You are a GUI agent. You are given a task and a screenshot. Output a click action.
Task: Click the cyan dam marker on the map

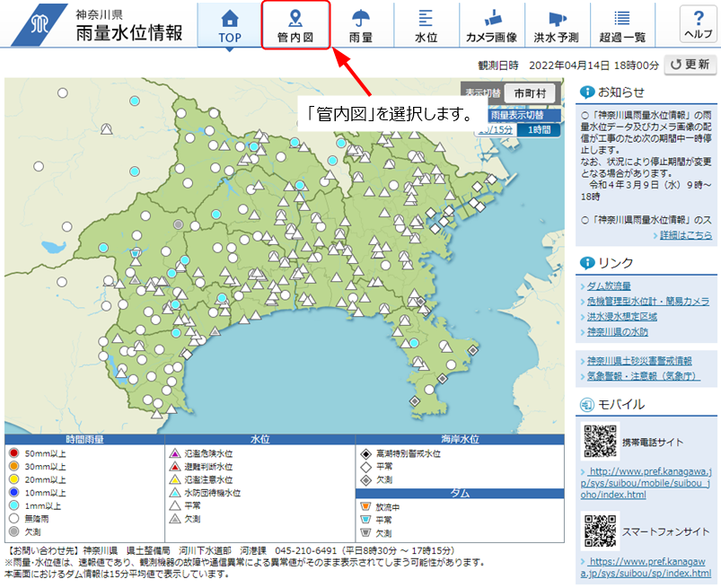pos(135,253)
